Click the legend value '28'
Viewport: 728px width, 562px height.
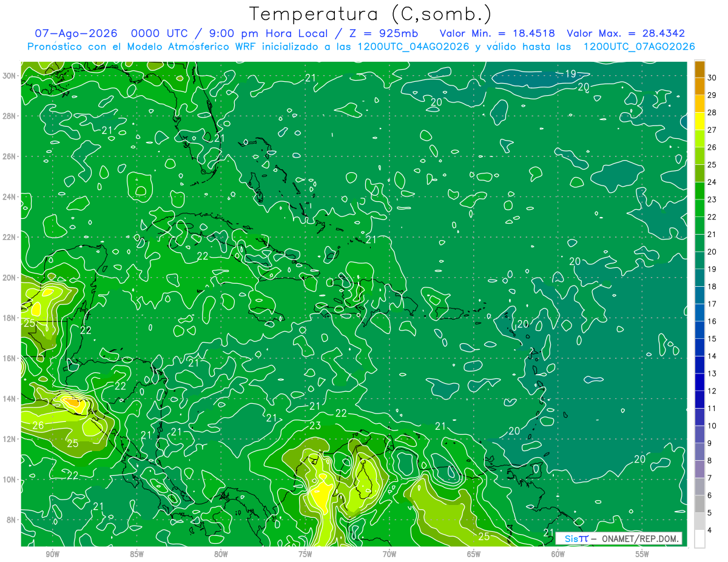pos(712,112)
